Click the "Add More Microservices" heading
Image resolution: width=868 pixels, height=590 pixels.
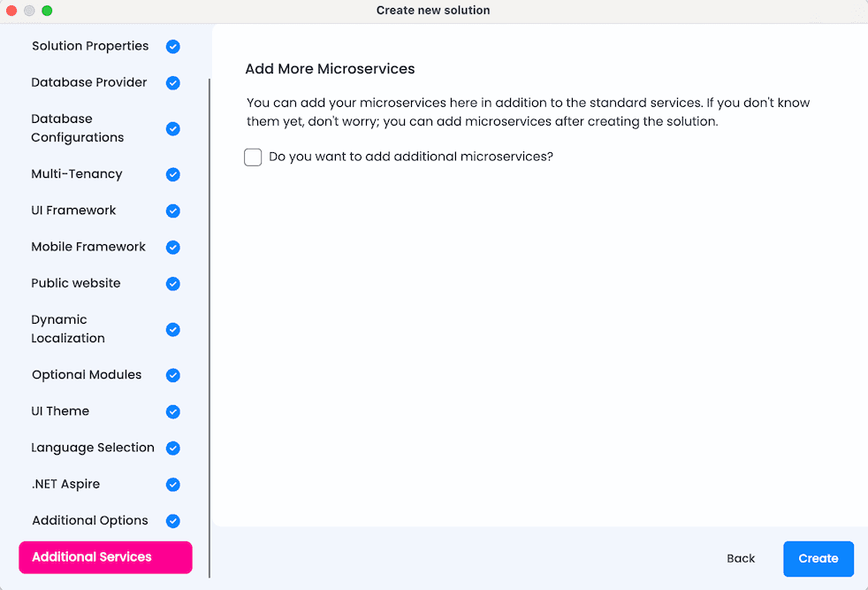[330, 69]
